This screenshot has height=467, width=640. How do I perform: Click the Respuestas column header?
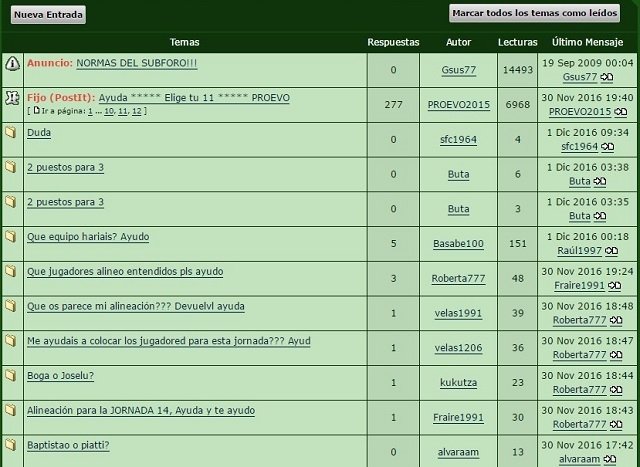click(393, 42)
